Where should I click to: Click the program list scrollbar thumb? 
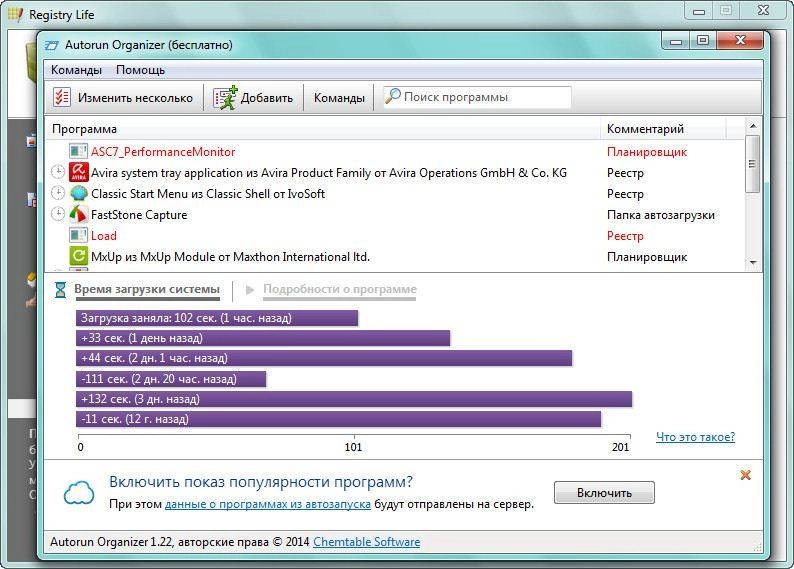753,164
